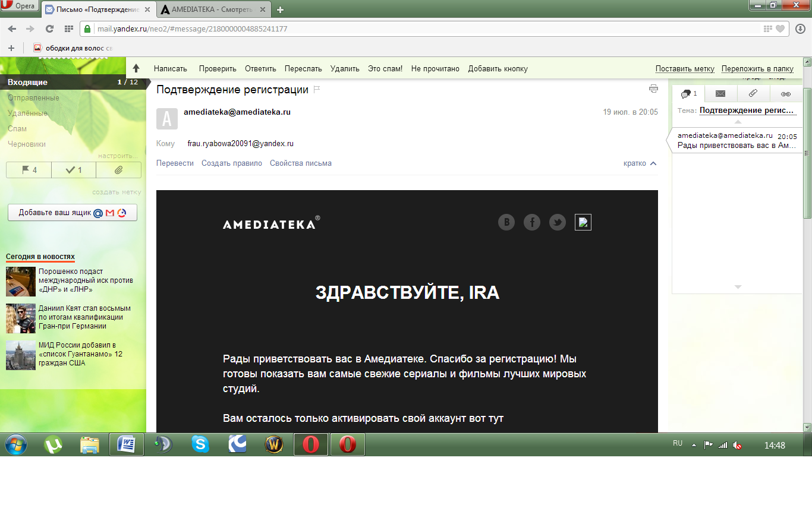Open the Отправленные folder

[33, 97]
